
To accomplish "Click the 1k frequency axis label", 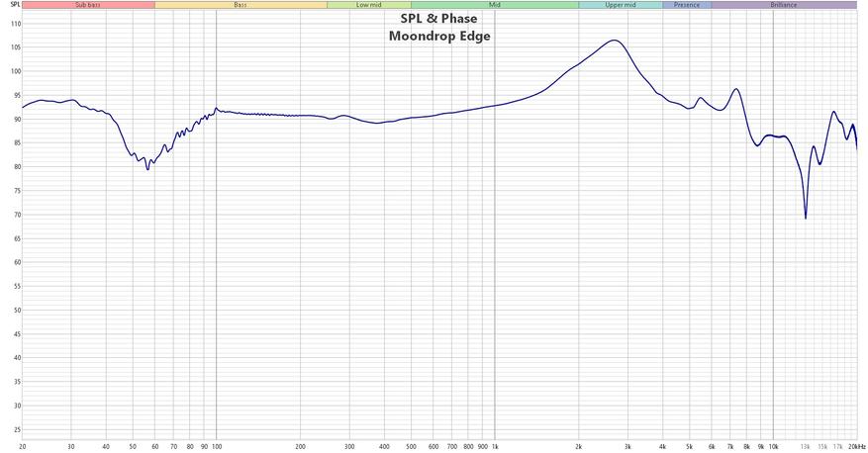I will 495,447.
